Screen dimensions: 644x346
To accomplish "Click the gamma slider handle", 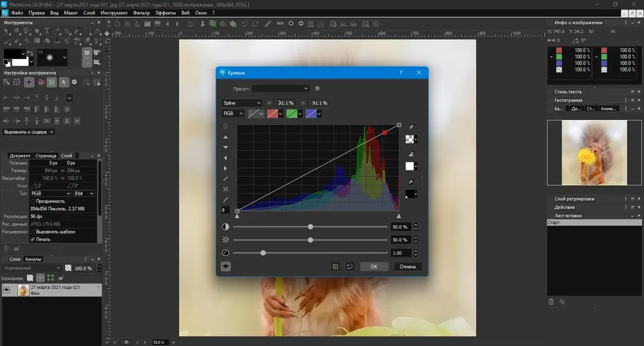I will [263, 253].
